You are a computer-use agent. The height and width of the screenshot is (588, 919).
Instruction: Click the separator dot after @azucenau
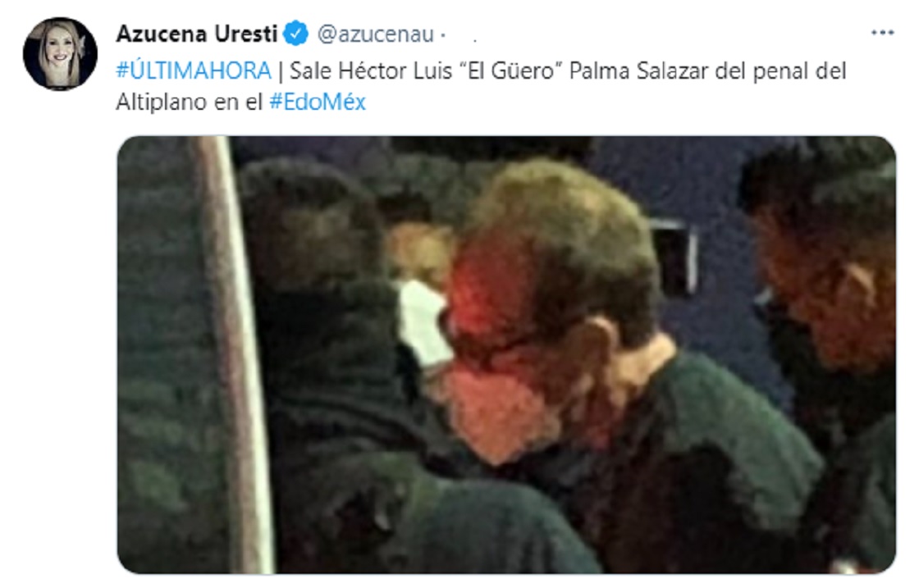(443, 36)
